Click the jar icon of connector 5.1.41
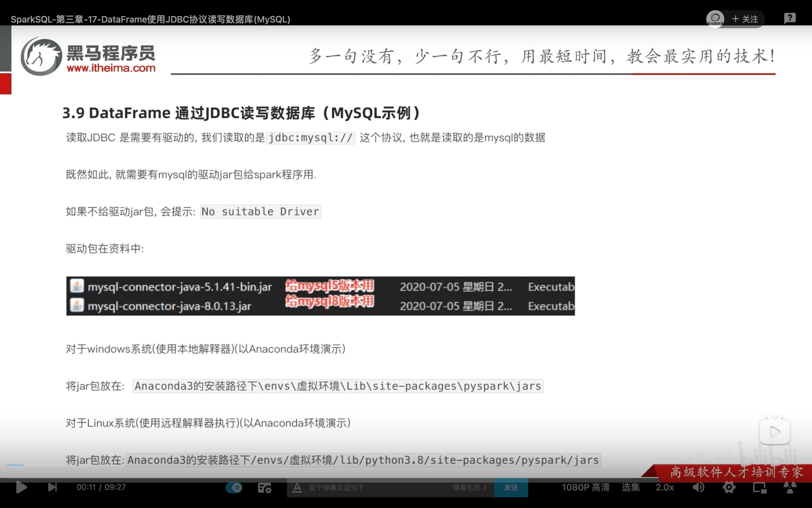Viewport: 812px width, 508px height. point(77,286)
